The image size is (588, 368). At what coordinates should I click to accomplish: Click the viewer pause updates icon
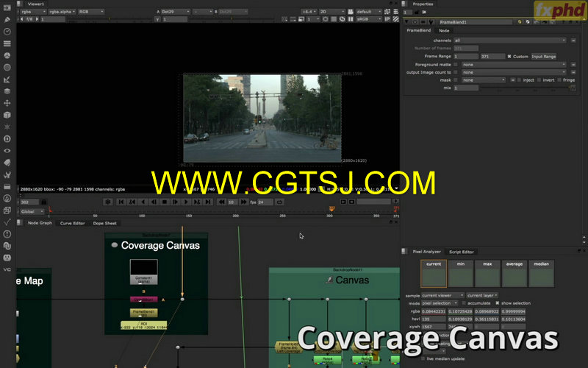351,19
